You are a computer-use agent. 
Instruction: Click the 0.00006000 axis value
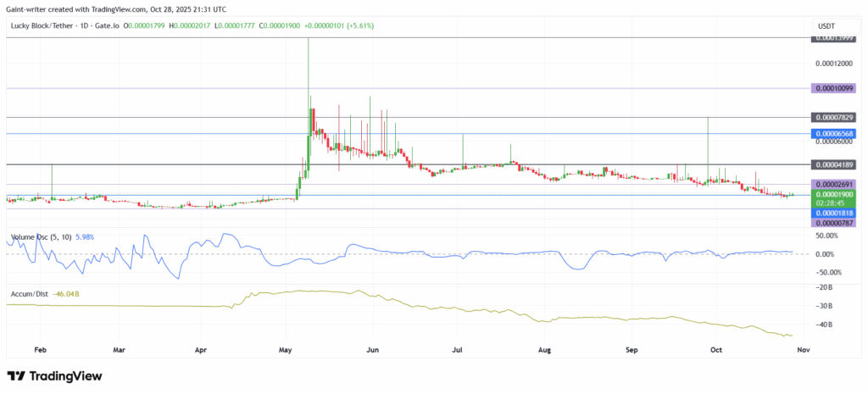click(835, 142)
